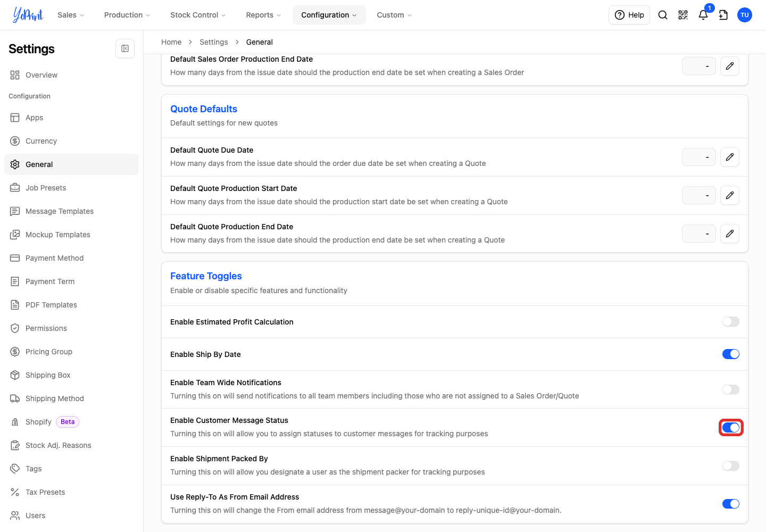Expand the Reports dropdown menu
766x532 pixels.
pos(263,15)
